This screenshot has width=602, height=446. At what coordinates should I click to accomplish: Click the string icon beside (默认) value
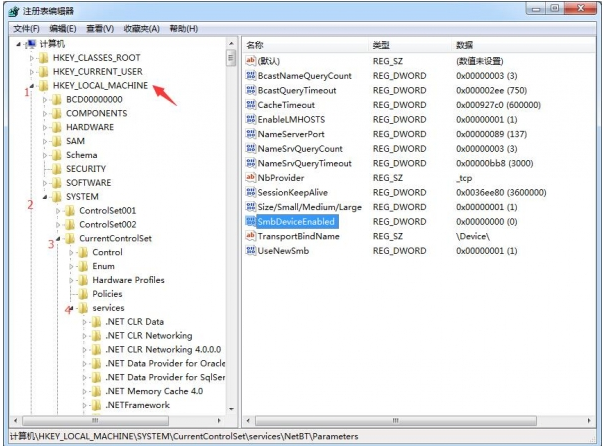coord(250,61)
